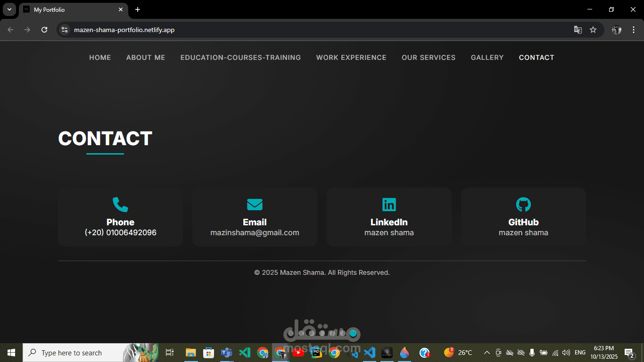
Task: Go forward in browser history
Action: coord(27,30)
